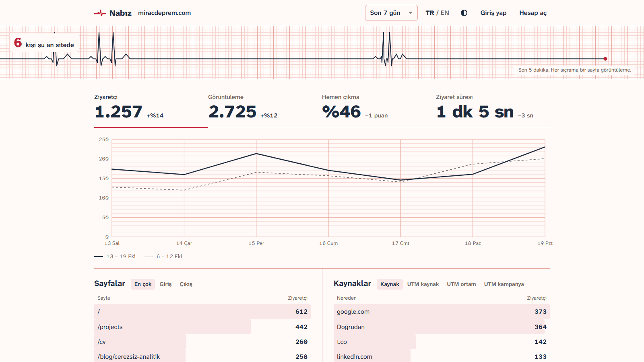This screenshot has width=644, height=362.
Task: Show the En çok pages tab
Action: click(143, 284)
